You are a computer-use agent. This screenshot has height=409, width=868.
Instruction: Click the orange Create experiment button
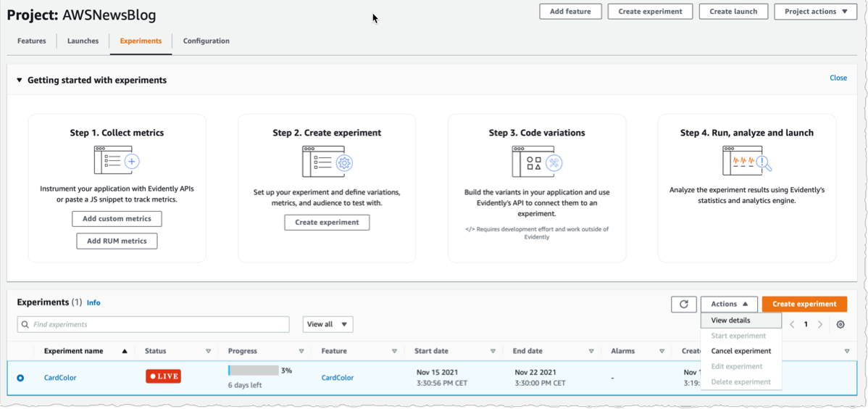804,304
